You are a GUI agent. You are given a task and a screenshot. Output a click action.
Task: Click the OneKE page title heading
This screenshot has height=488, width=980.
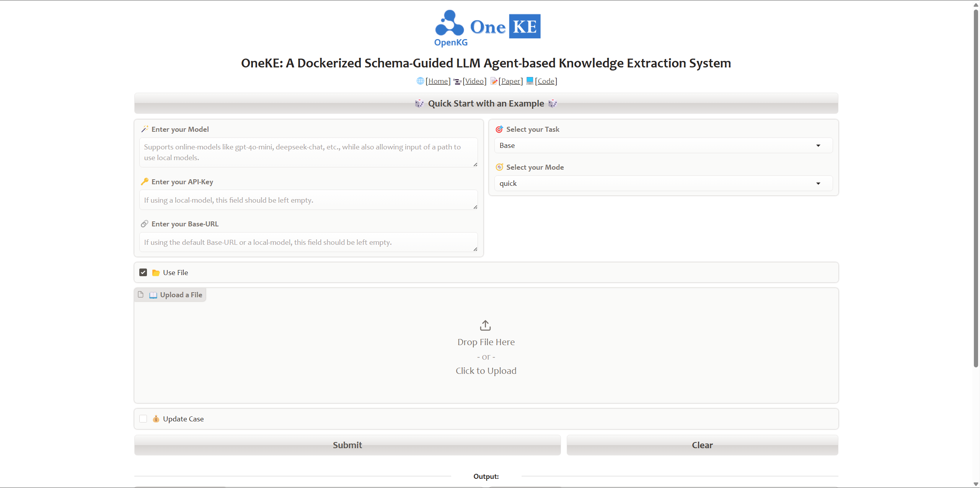486,63
